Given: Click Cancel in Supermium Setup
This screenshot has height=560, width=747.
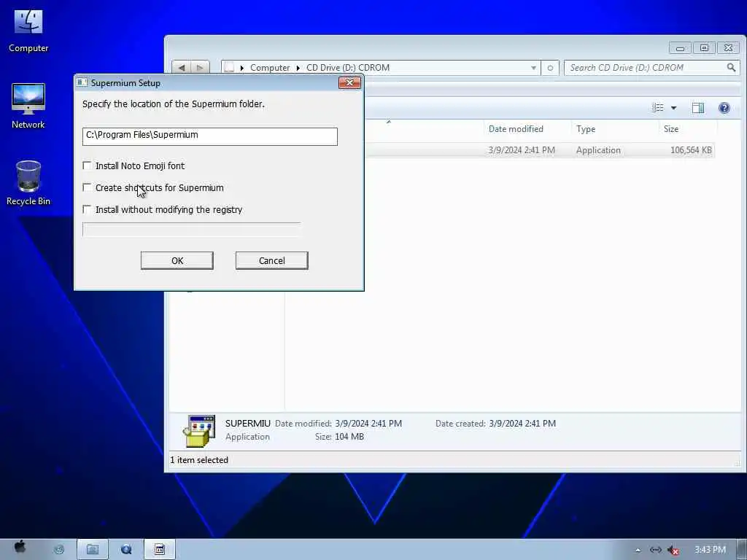Looking at the screenshot, I should (272, 260).
